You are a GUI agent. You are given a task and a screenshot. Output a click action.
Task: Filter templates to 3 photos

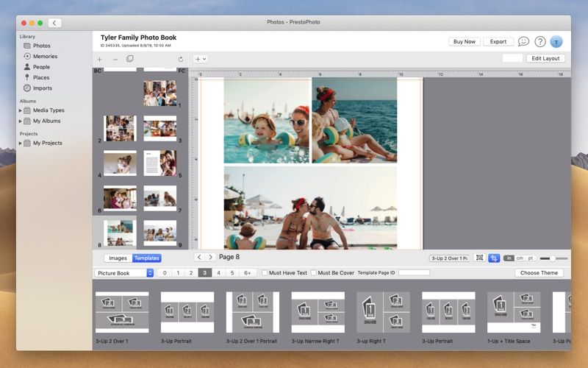(205, 273)
